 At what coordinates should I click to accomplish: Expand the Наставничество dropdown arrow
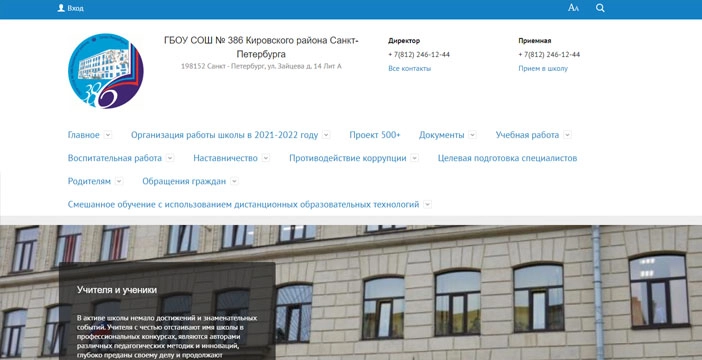266,158
